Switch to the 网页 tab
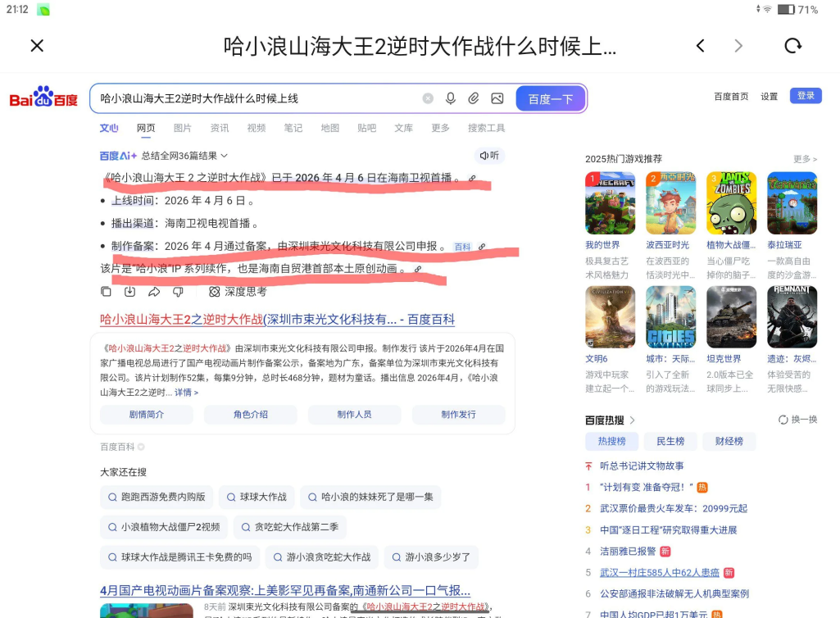Screen dimensions: 840x618 click(x=146, y=128)
